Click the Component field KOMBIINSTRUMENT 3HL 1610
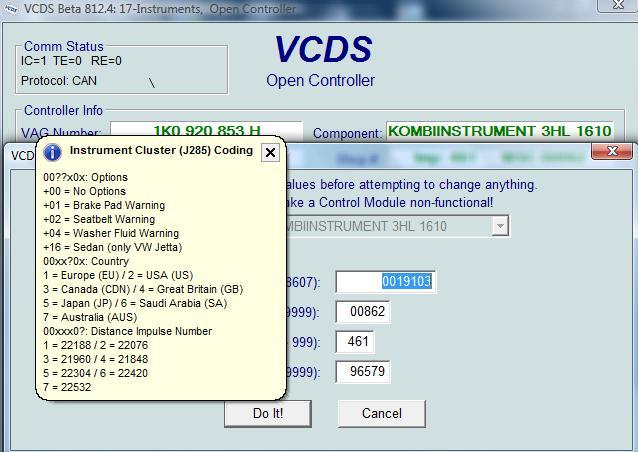 click(x=500, y=131)
